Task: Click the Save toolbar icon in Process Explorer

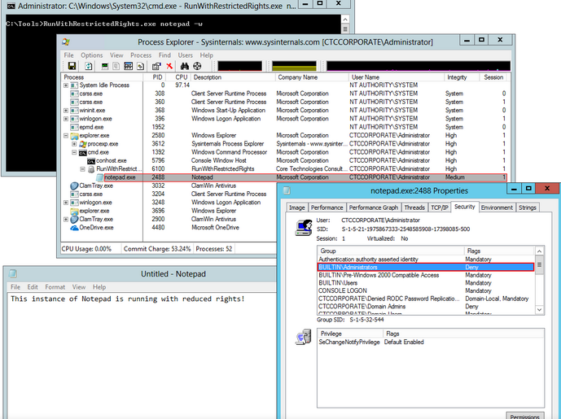Action: (x=72, y=66)
